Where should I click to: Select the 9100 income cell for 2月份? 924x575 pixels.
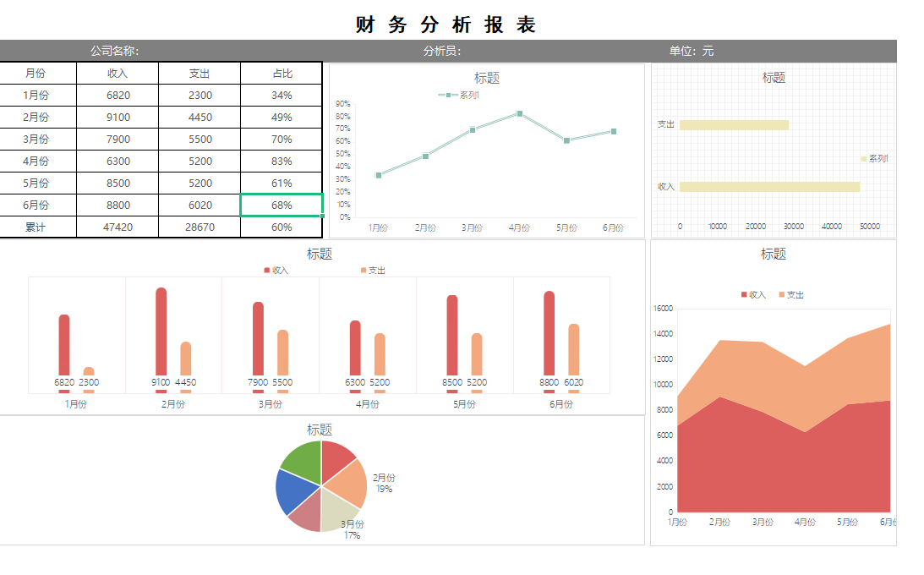click(118, 117)
